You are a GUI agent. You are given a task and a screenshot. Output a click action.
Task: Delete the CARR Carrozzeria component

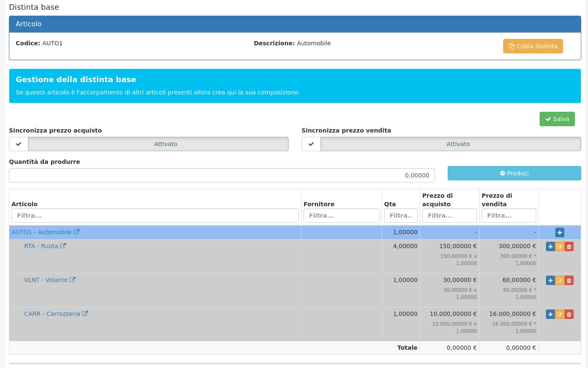pos(569,314)
